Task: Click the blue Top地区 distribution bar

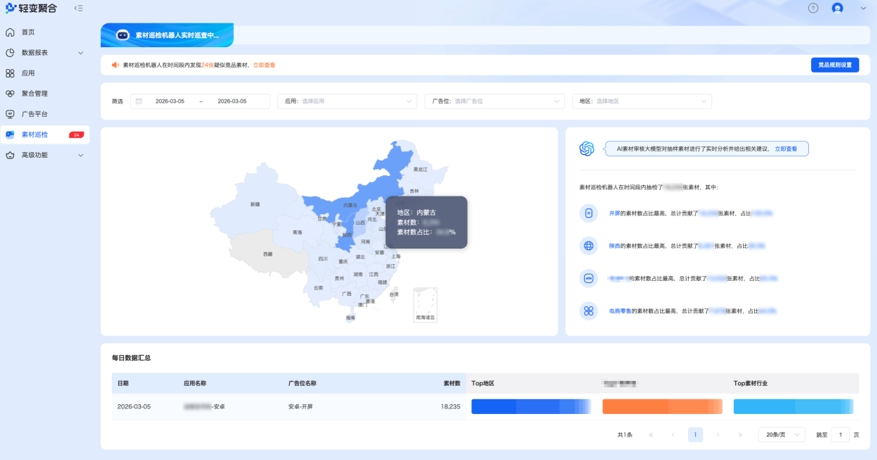Action: click(530, 407)
